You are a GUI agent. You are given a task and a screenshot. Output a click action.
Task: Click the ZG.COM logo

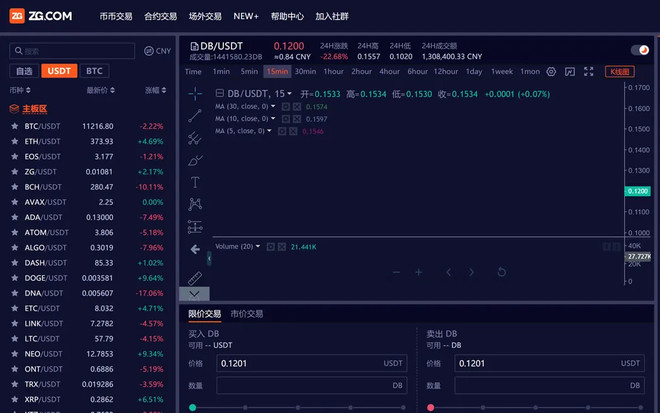pos(41,16)
